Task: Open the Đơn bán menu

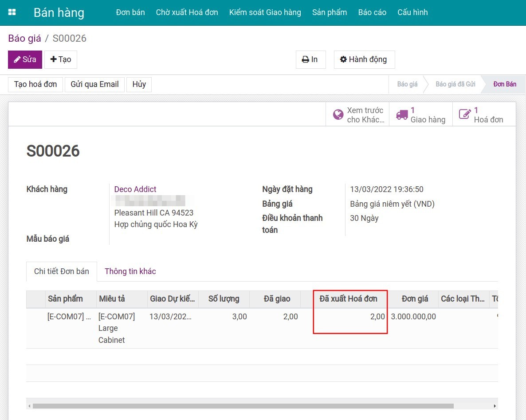Action: (x=130, y=12)
